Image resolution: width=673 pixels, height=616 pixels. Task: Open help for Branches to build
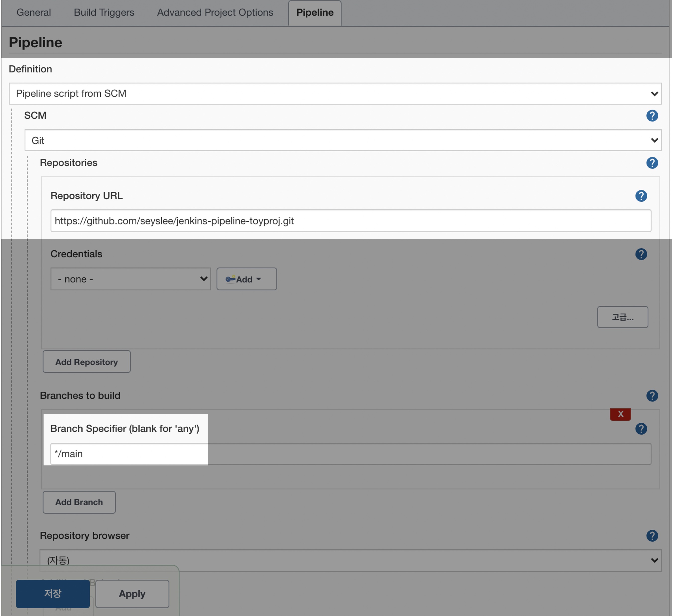(652, 396)
